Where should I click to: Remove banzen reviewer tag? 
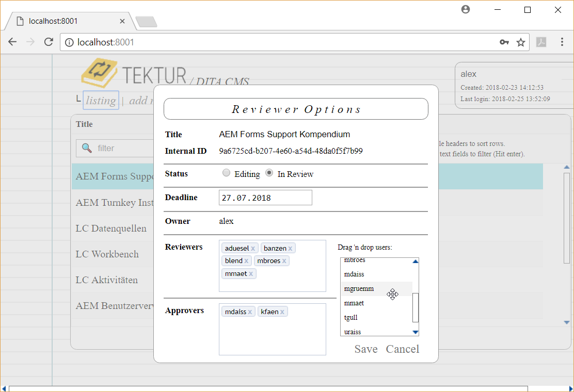[x=290, y=249]
